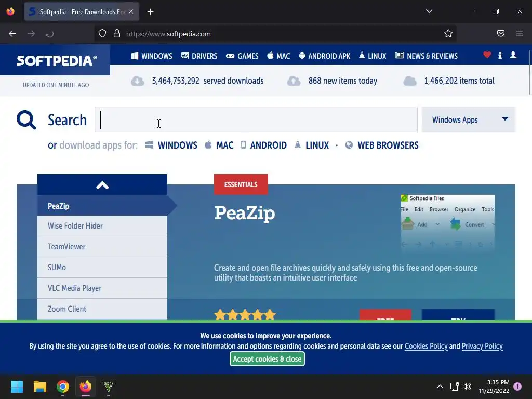532x399 pixels.
Task: Open the red heart favorites icon
Action: point(487,55)
